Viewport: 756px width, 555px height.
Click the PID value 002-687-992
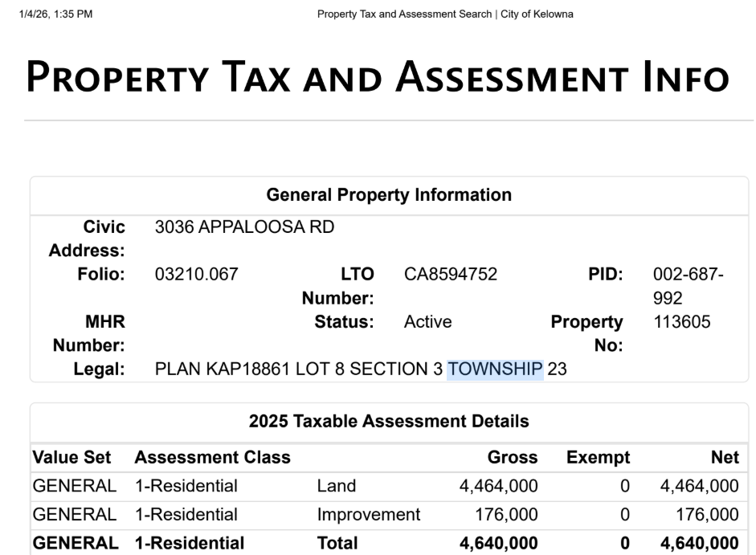pyautogui.click(x=688, y=286)
